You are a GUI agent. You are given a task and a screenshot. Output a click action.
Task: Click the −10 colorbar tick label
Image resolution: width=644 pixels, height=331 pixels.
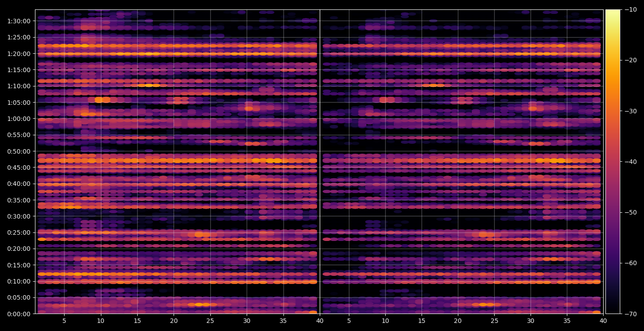(631, 9)
